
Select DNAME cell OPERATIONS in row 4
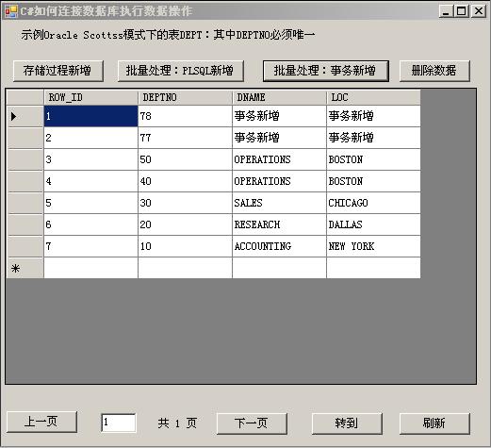[x=279, y=181]
